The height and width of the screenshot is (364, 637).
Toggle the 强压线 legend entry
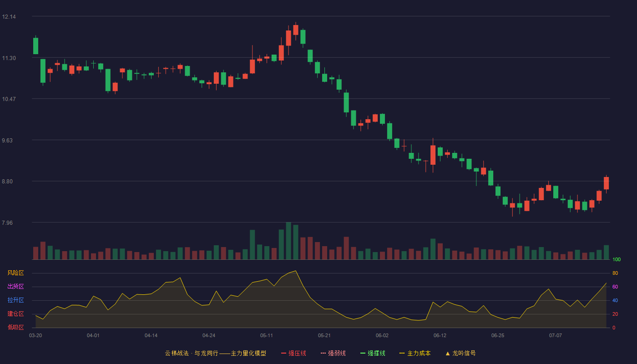(293, 353)
